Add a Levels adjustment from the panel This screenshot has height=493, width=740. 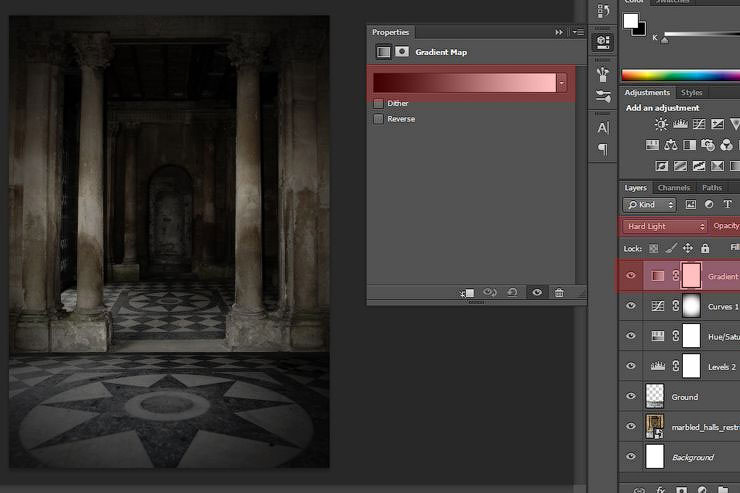(679, 125)
